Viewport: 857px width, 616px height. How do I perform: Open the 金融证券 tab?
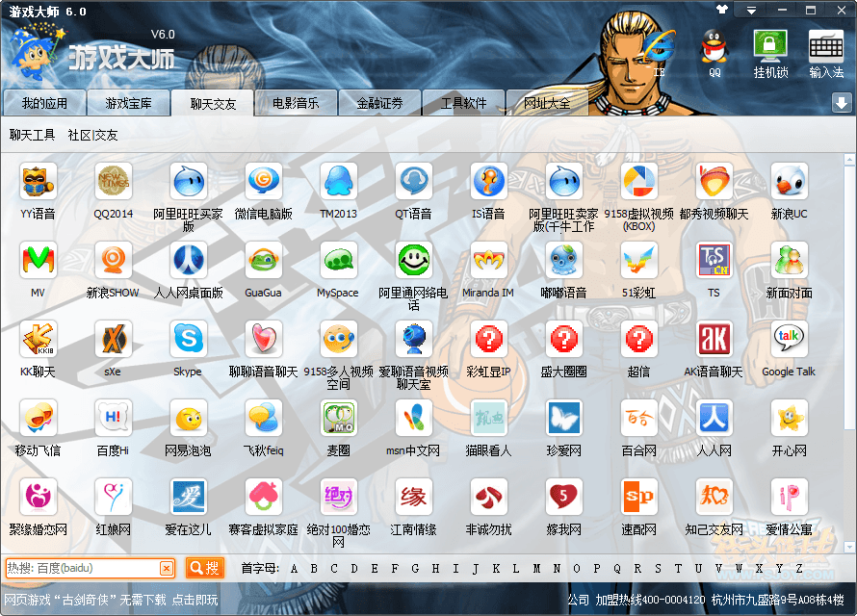click(379, 103)
